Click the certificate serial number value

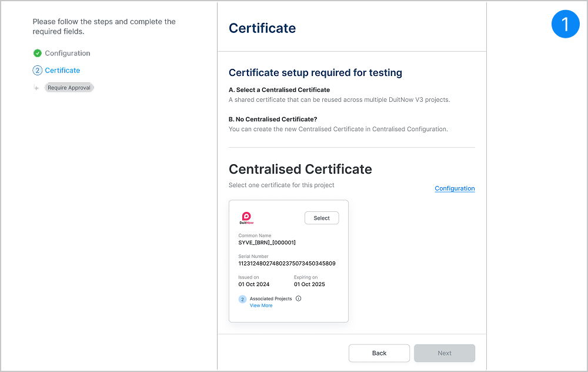click(x=287, y=263)
